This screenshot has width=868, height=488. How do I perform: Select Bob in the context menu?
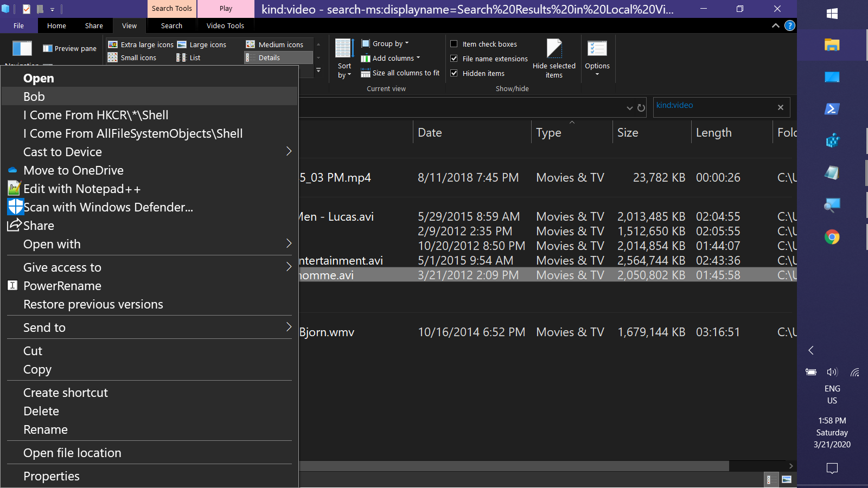150,97
